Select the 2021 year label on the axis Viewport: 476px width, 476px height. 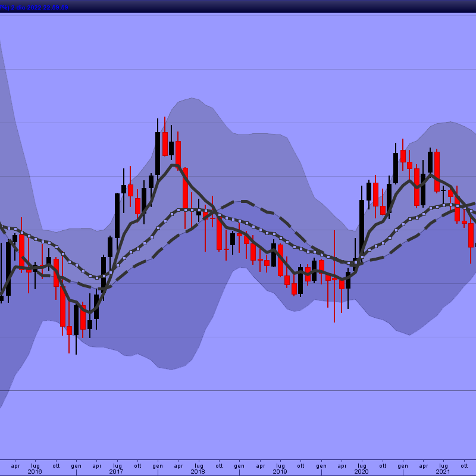pos(443,472)
